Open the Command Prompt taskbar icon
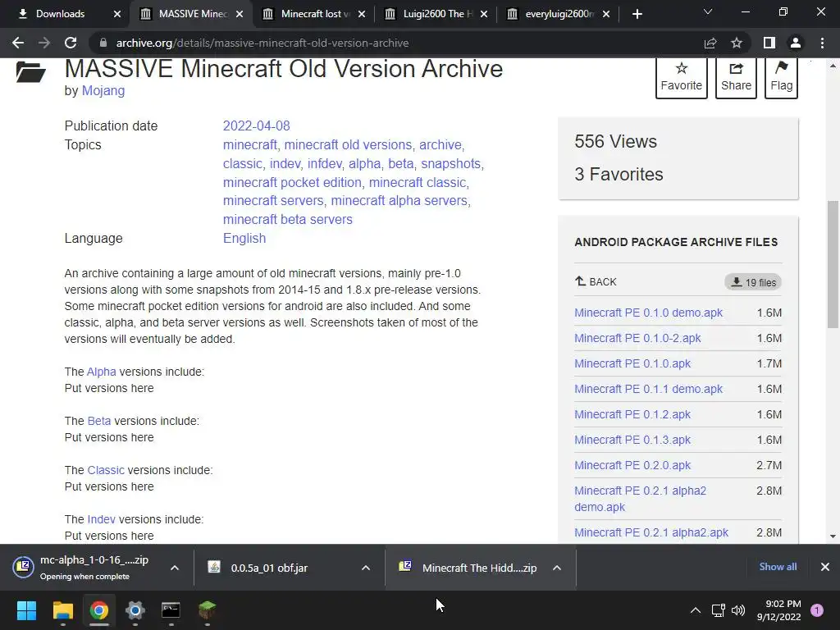The width and height of the screenshot is (840, 630). pyautogui.click(x=171, y=610)
